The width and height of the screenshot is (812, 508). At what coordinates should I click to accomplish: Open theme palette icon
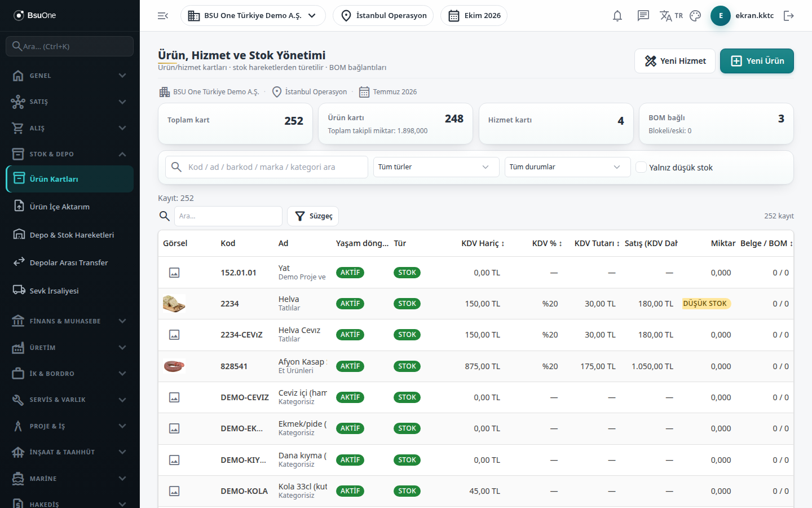[695, 16]
